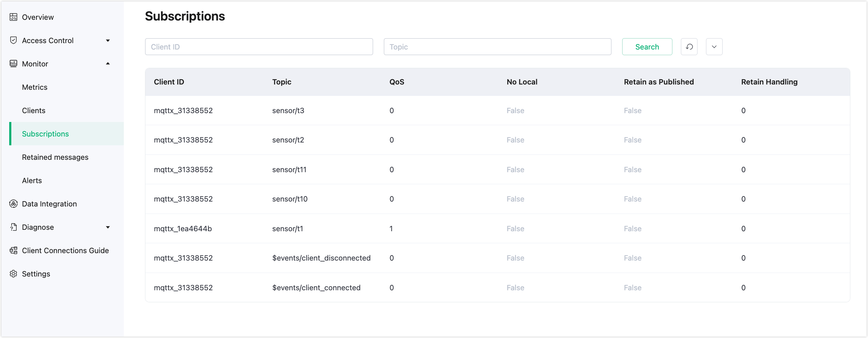Screen dimensions: 868x338
Task: Focus the Topic search field
Action: coord(497,47)
